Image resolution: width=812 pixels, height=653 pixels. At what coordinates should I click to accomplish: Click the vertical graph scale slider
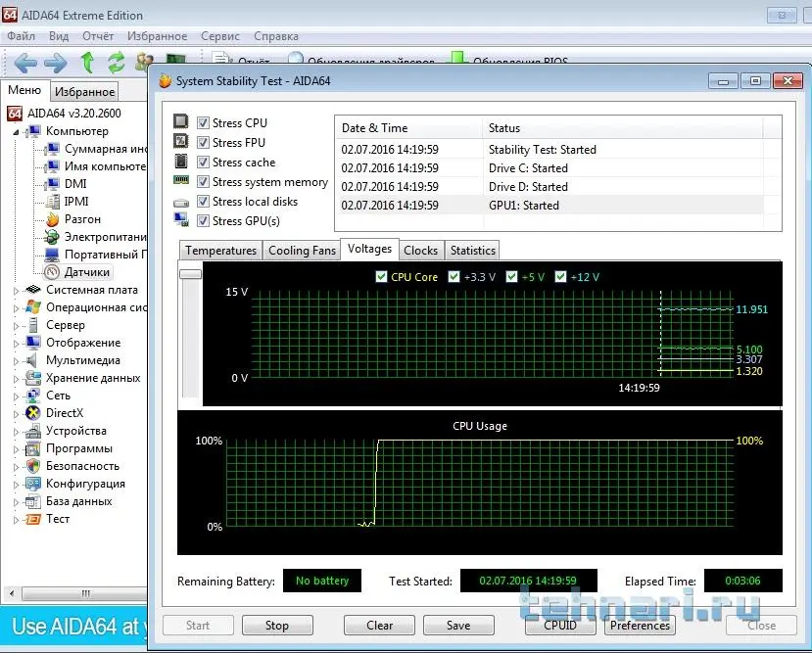(x=190, y=274)
